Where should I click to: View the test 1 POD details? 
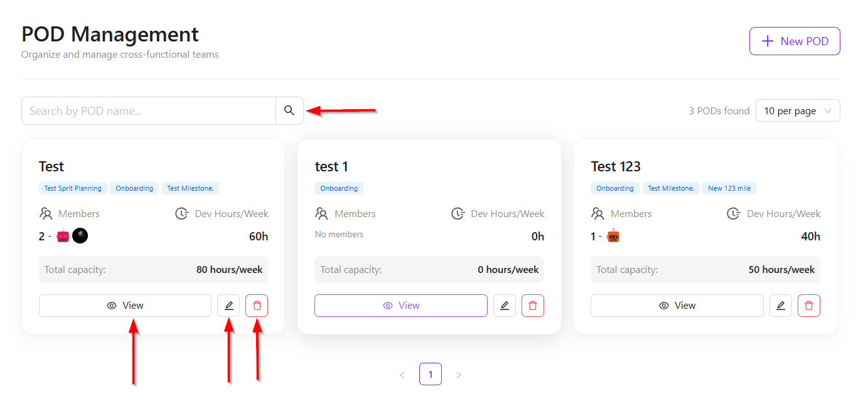click(401, 306)
